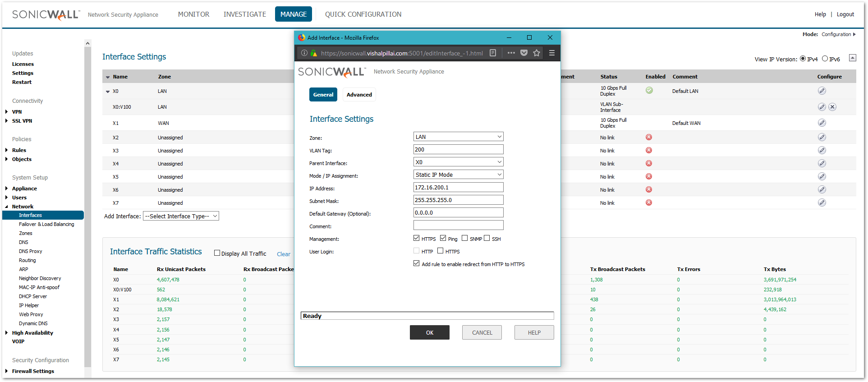
Task: Open Select Interface Type dropdown
Action: (181, 216)
